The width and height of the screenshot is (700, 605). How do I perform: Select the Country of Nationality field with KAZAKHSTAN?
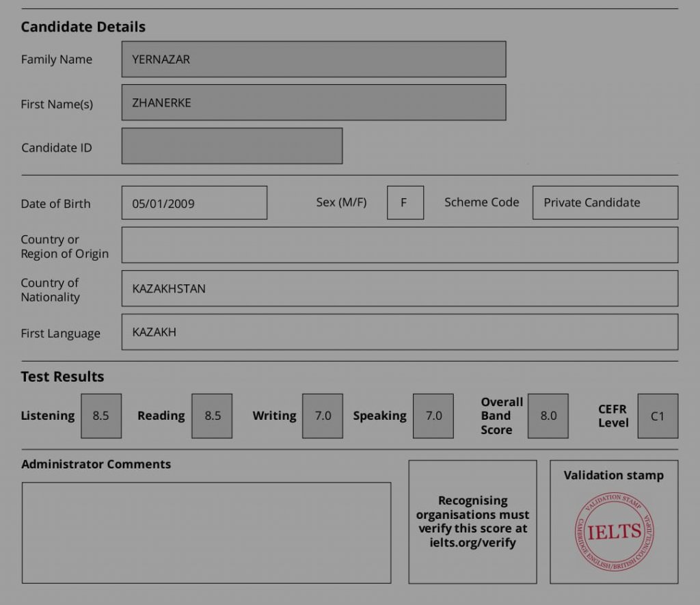click(400, 288)
